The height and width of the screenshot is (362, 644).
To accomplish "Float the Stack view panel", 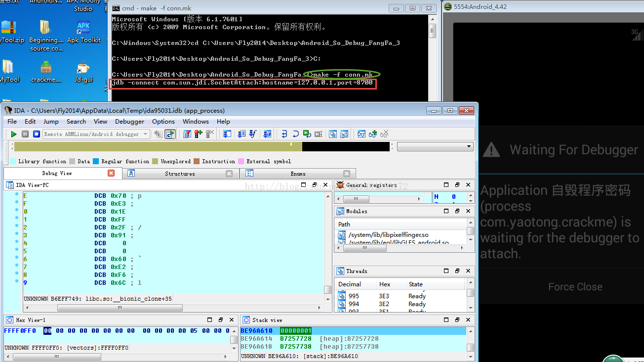I will [x=457, y=320].
